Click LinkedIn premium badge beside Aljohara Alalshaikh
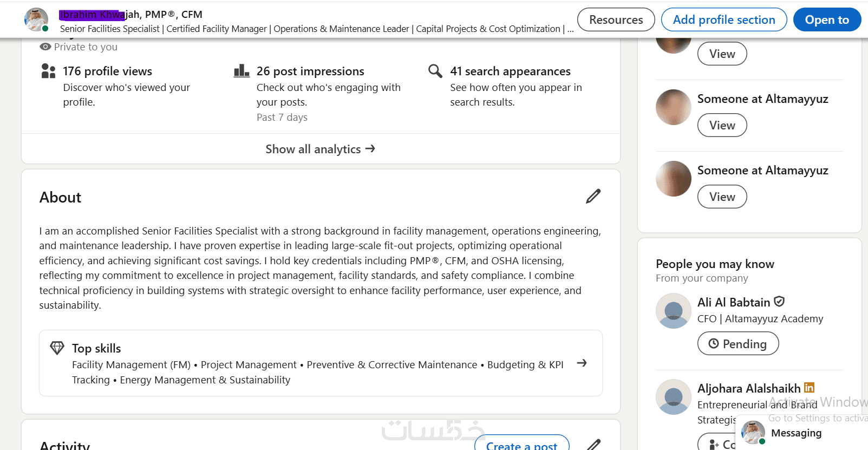The height and width of the screenshot is (450, 868). click(809, 388)
